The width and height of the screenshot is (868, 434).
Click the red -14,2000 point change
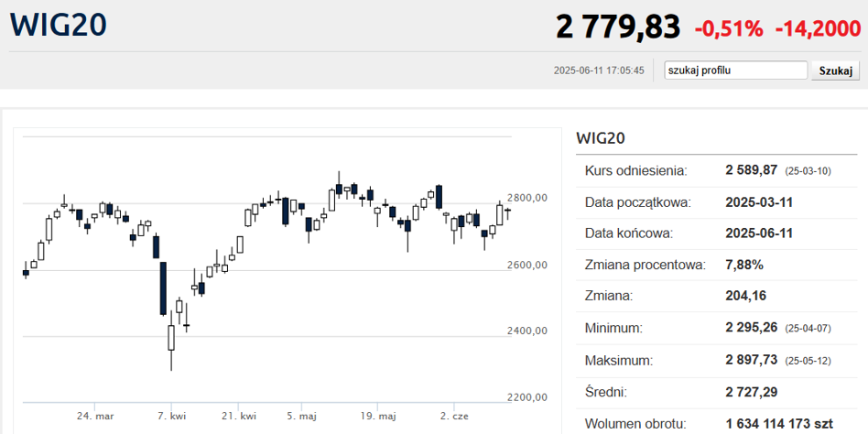[x=817, y=28]
